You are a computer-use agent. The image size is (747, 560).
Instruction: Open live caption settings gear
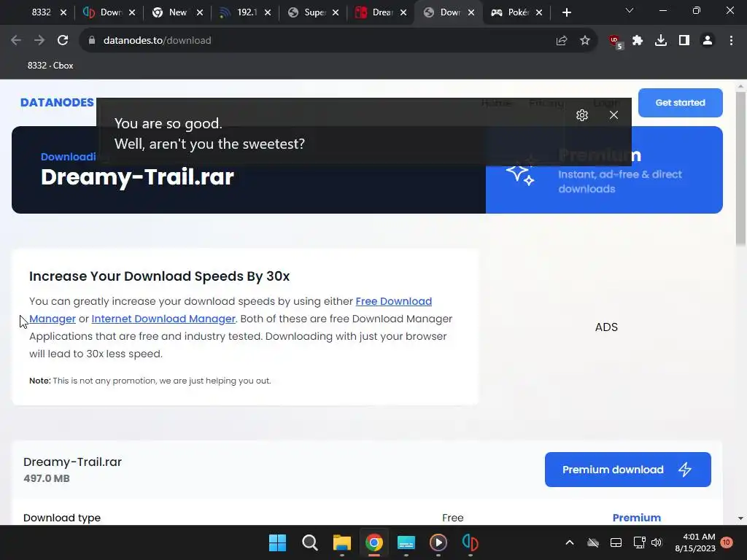pos(581,115)
